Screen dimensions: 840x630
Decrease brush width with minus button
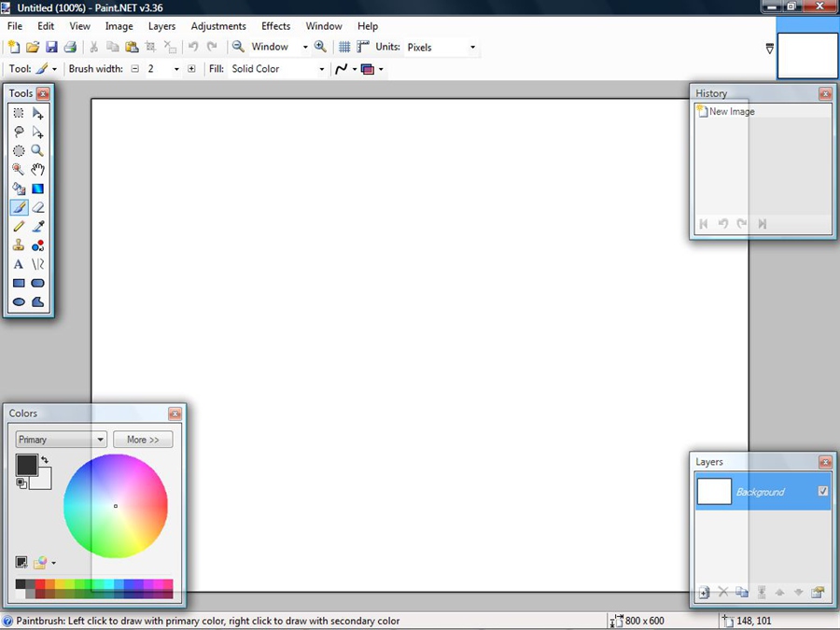(135, 68)
